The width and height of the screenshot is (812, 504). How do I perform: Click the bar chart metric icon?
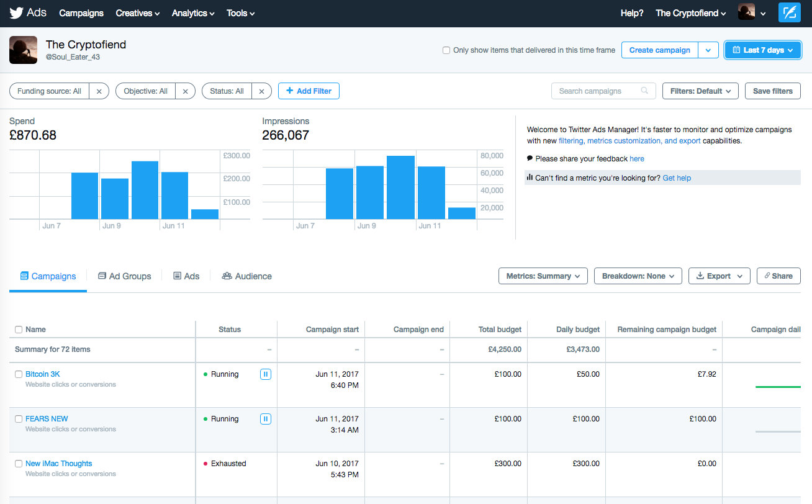(530, 178)
